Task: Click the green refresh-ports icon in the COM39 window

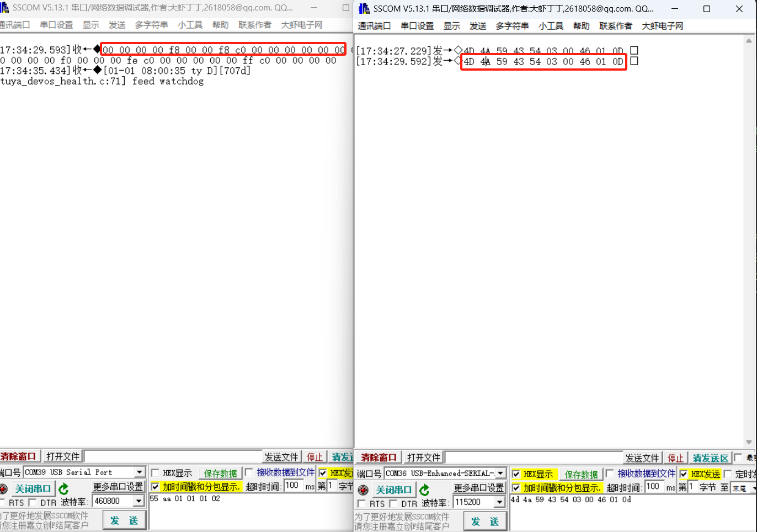Action: point(63,489)
